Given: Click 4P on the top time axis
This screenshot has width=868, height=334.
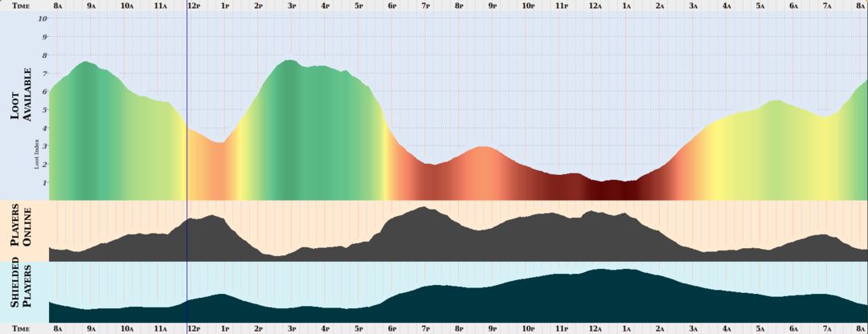Looking at the screenshot, I should point(325,6).
